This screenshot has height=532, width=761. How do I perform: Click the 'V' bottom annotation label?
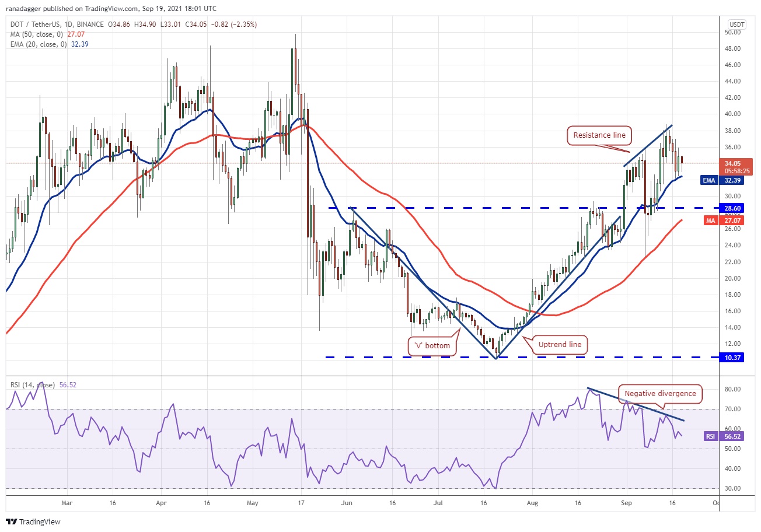(x=432, y=345)
